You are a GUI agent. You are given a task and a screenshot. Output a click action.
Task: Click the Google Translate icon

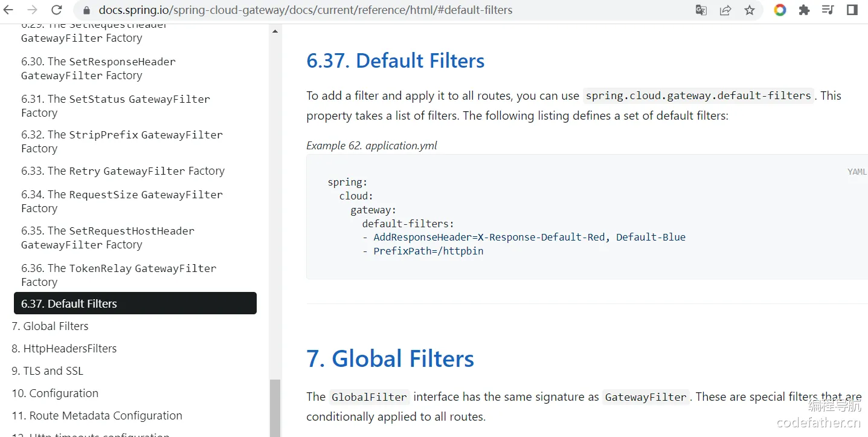pyautogui.click(x=701, y=10)
